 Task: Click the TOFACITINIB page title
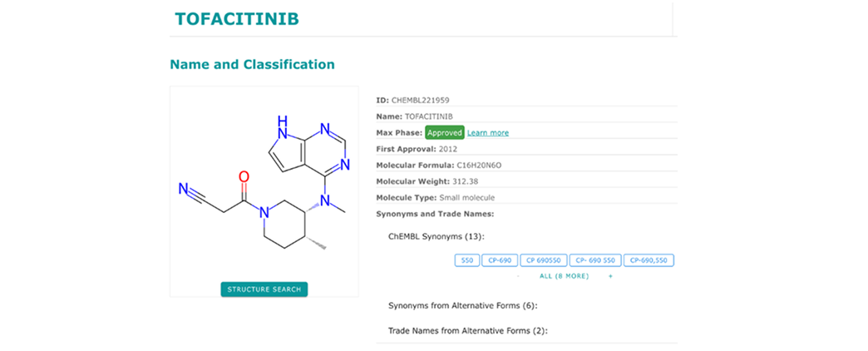coord(237,19)
